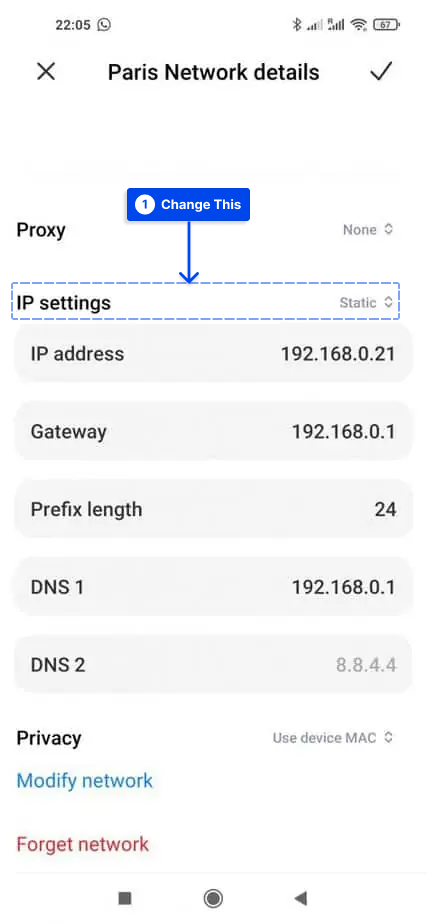Edit the DNS 1 field
Viewport: 427px width, 924px height.
tap(213, 587)
